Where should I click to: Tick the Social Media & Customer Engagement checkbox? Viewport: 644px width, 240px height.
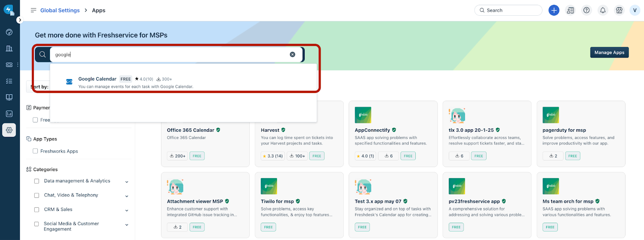37,224
